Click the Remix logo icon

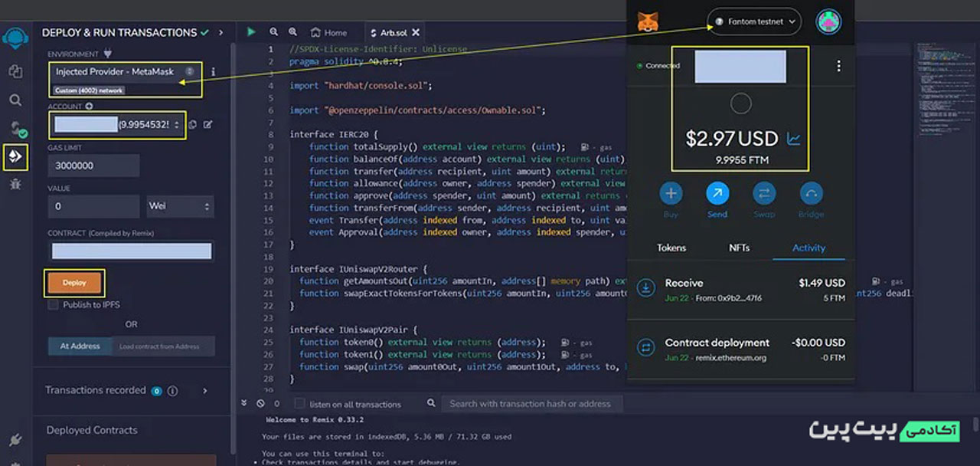[x=15, y=38]
